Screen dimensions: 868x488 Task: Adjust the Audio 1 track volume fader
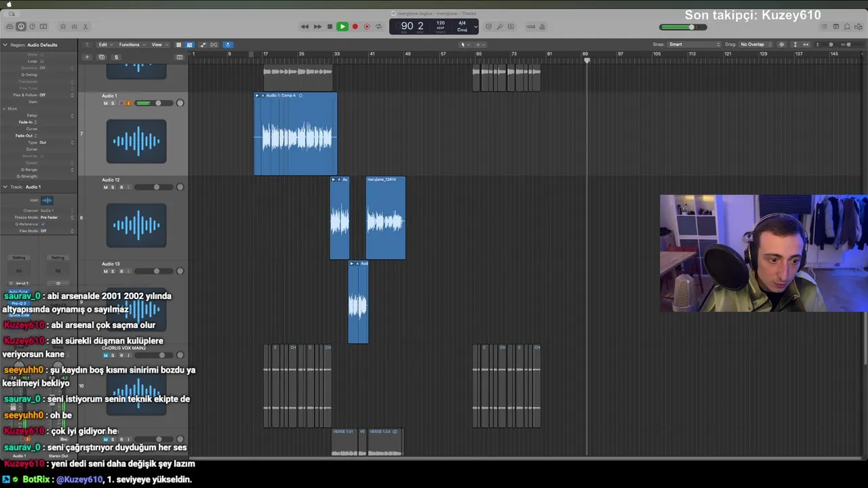point(154,103)
